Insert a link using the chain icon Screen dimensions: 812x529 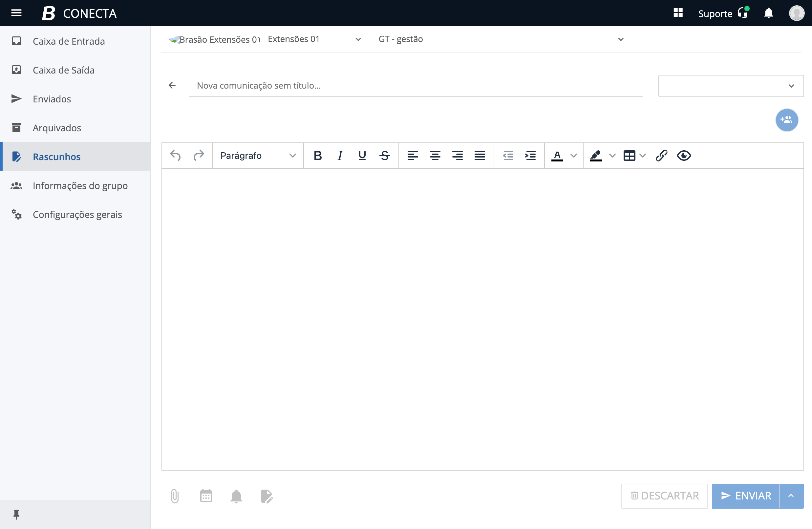coord(661,156)
